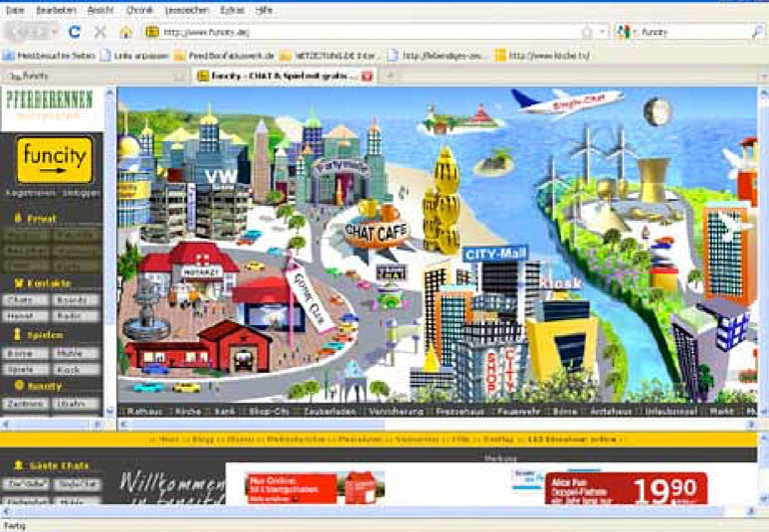
Task: Open the Alice 19,90 advertisement
Action: (627, 488)
